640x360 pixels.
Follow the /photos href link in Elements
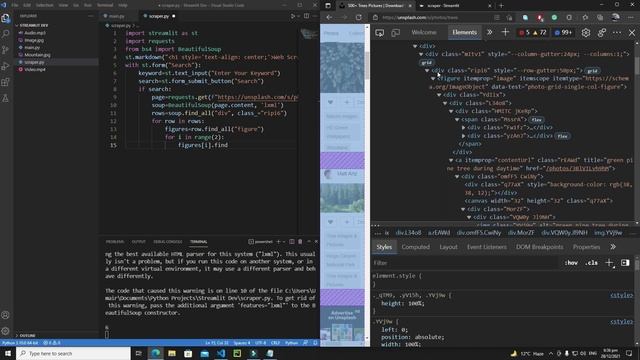point(577,169)
